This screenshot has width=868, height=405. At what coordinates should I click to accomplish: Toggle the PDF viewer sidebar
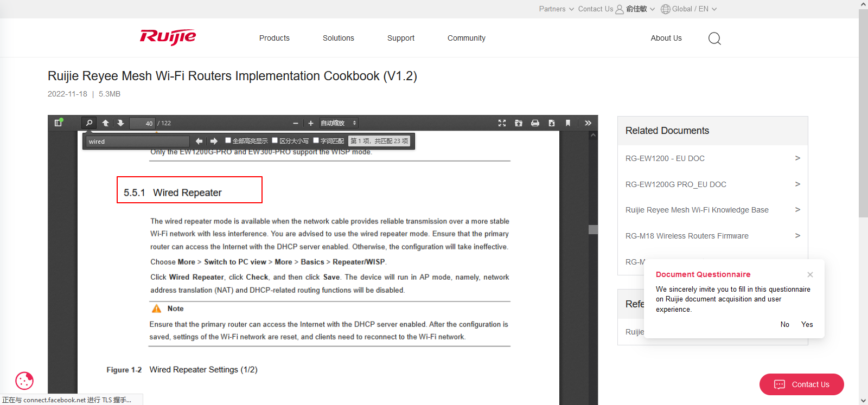pyautogui.click(x=59, y=123)
